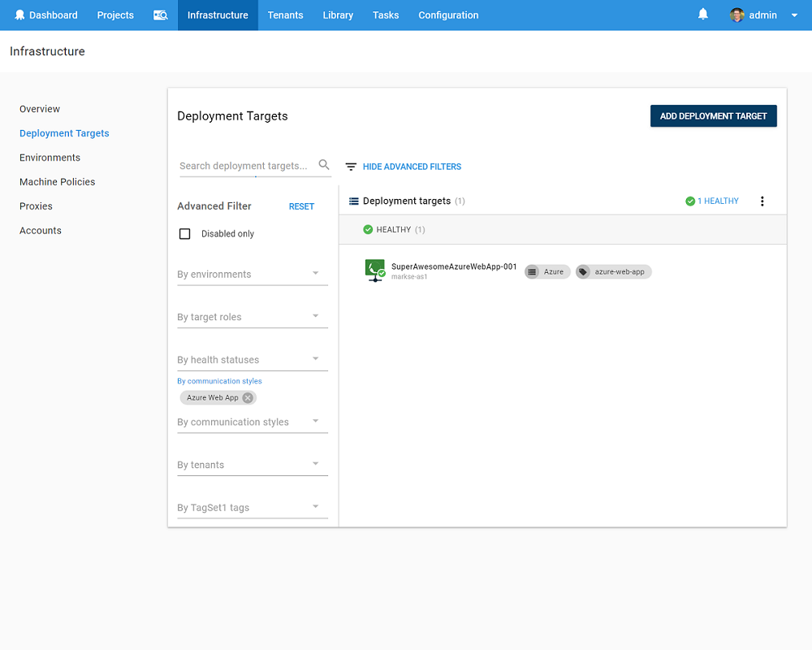
Task: Open the Library menu item
Action: [337, 15]
